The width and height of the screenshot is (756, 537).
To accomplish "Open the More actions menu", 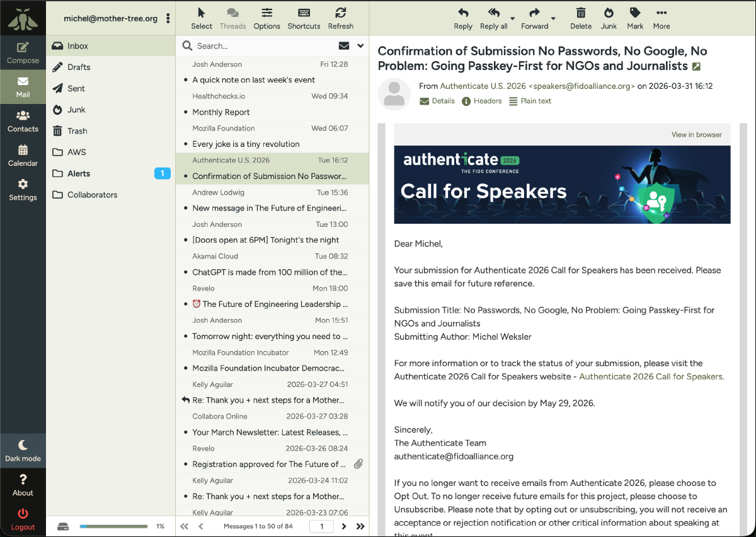I will [x=661, y=18].
